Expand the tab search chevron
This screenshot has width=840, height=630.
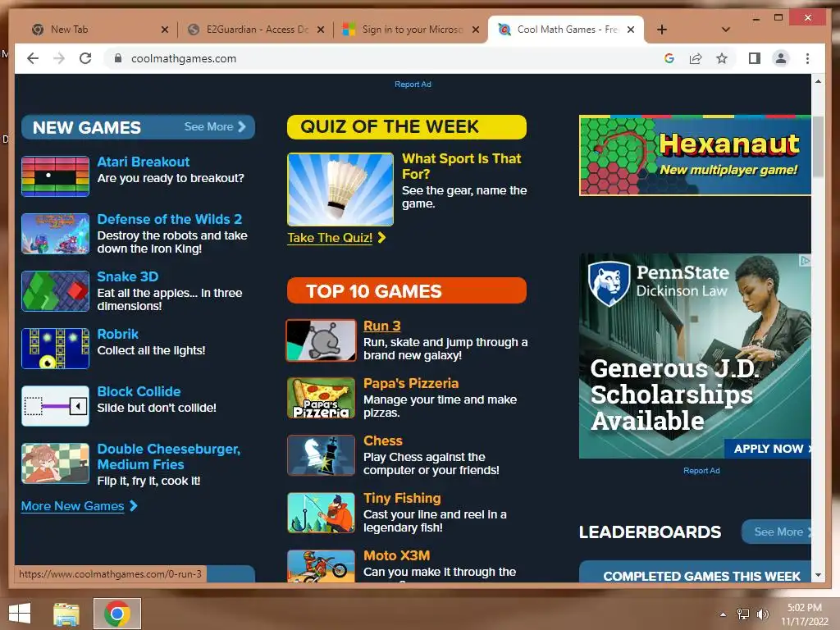[725, 30]
